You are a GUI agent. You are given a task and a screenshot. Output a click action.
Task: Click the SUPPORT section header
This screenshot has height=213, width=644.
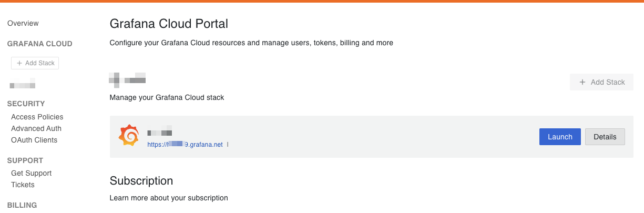point(25,160)
